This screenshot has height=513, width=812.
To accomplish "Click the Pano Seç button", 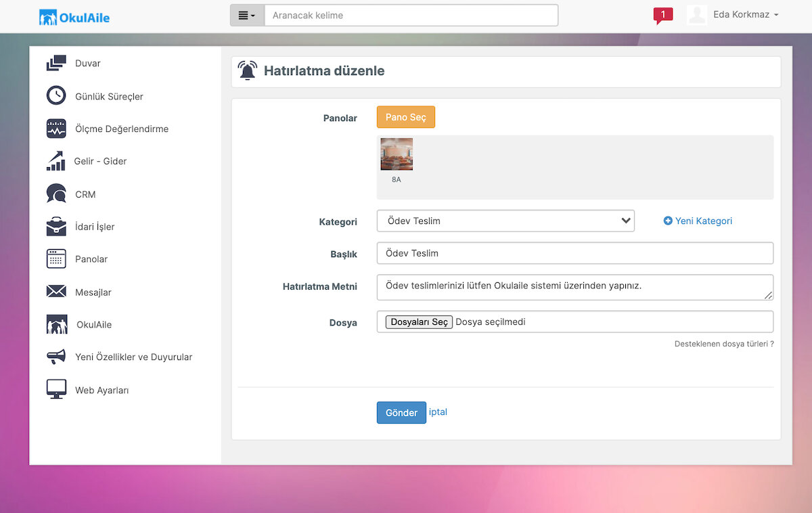I will 406,117.
